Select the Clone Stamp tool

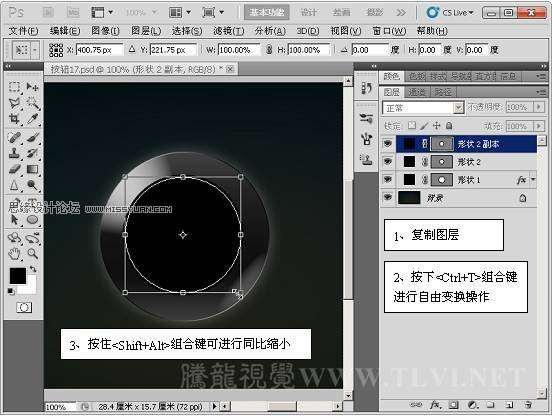pos(14,153)
